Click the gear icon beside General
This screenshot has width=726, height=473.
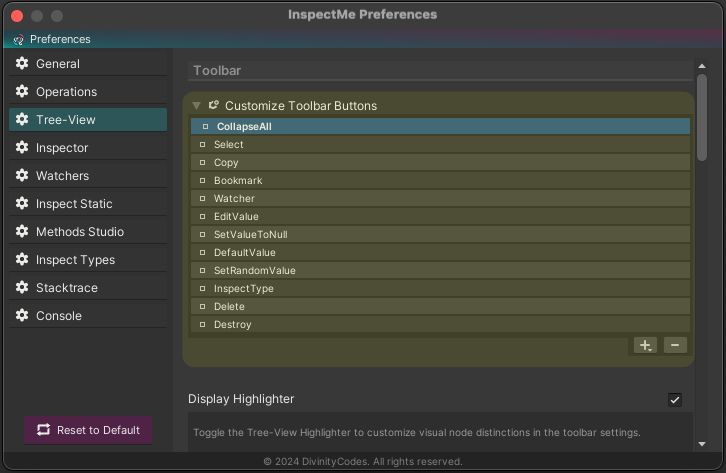point(22,63)
